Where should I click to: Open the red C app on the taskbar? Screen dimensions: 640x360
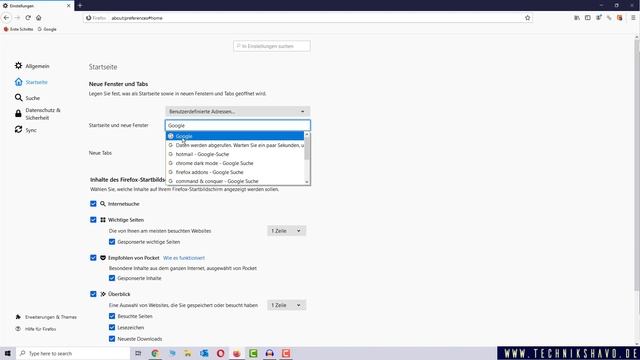pos(286,353)
